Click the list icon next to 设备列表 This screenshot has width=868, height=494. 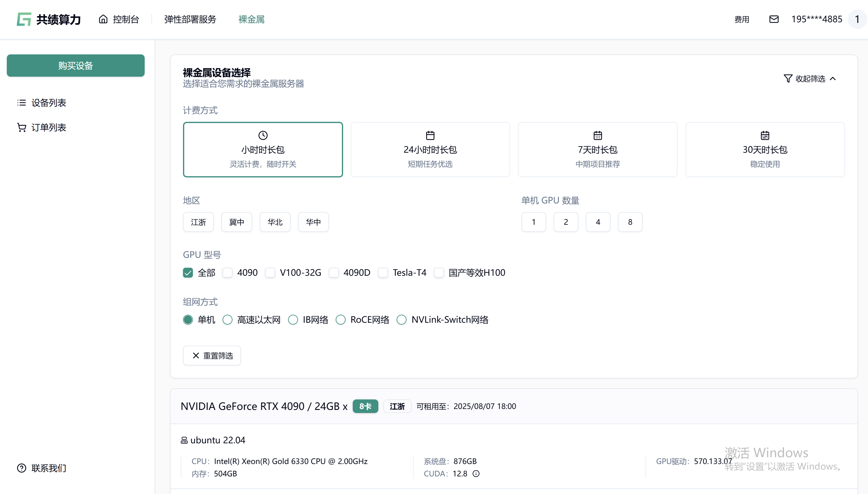22,102
